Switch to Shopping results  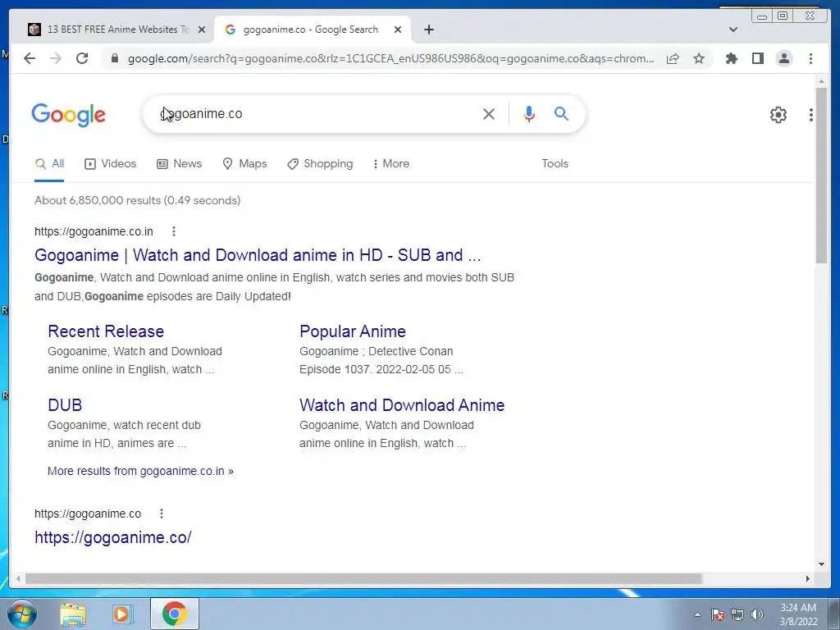pos(320,164)
